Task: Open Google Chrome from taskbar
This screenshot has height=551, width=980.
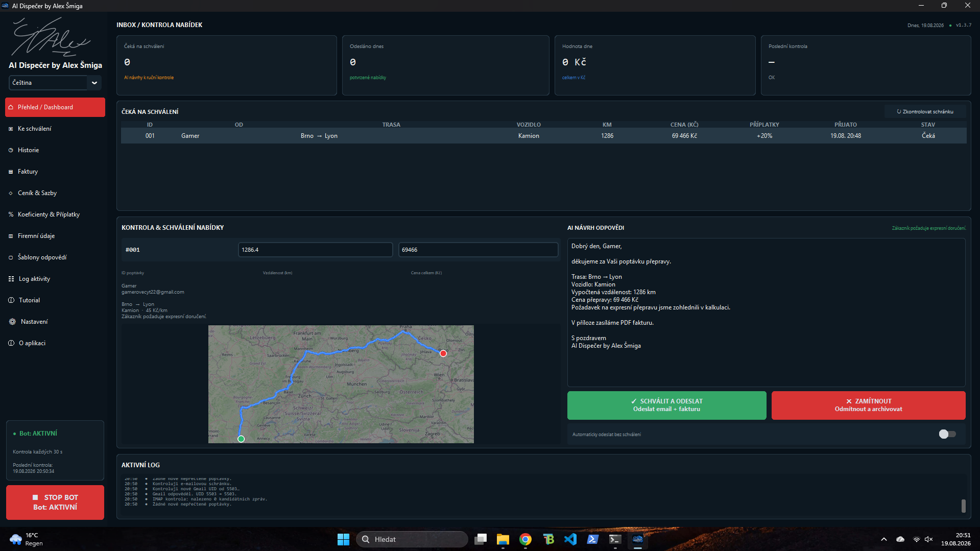Action: (525, 539)
